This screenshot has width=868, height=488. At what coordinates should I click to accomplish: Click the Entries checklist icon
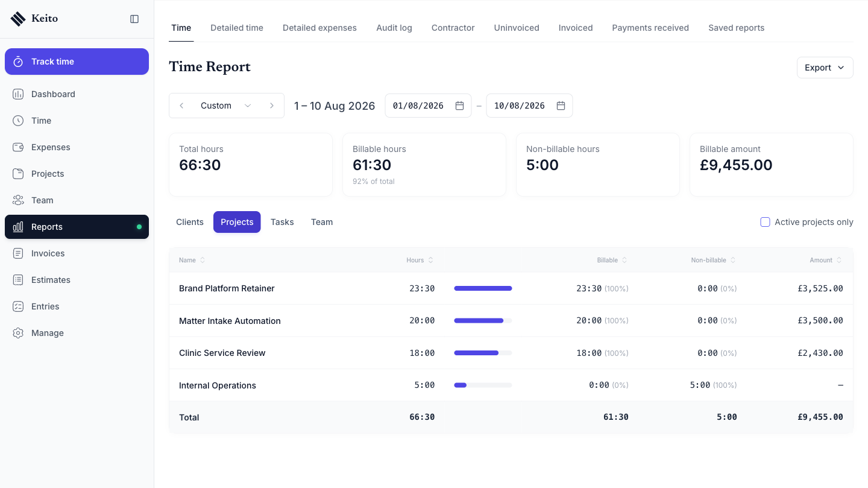pyautogui.click(x=18, y=306)
